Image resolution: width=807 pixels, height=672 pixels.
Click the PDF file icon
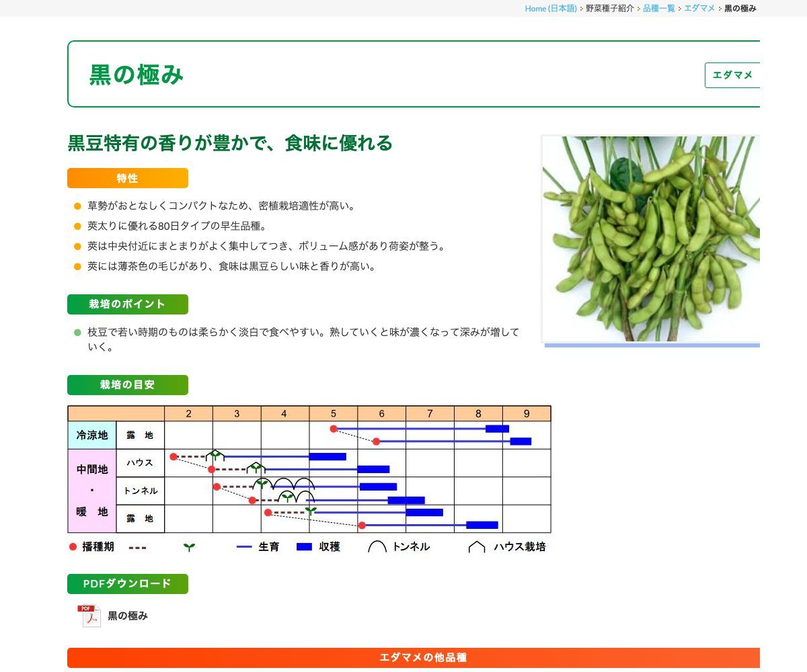click(x=89, y=616)
